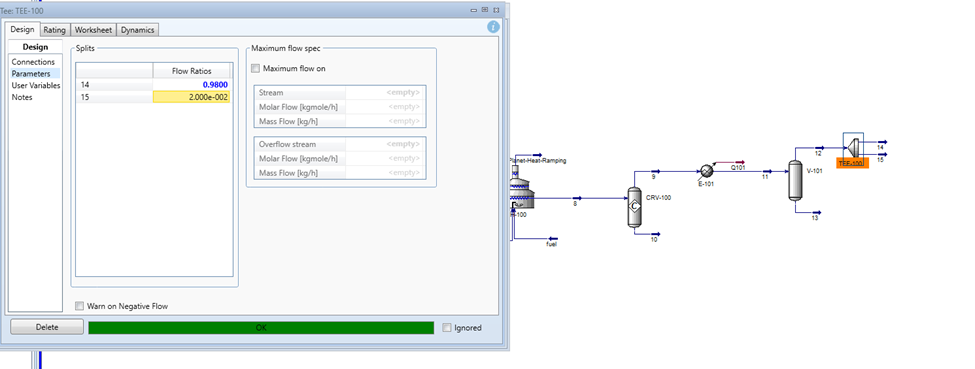This screenshot has width=975, height=369.
Task: Click stream 8 arrow on flowsheet
Action: [x=576, y=199]
